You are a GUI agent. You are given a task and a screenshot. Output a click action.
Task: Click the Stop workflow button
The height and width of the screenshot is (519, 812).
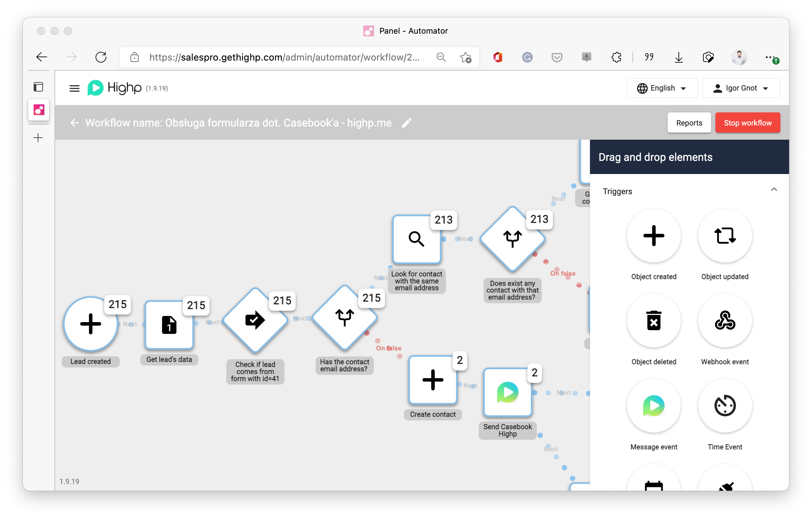(x=747, y=123)
